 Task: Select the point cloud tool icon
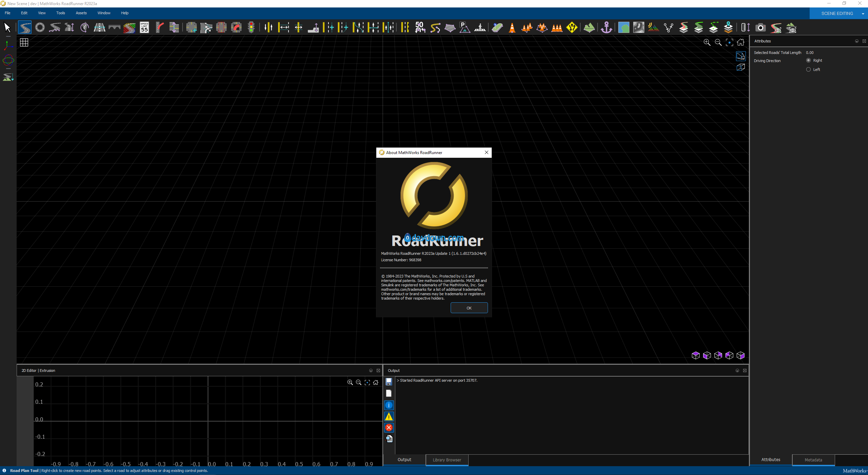click(x=653, y=27)
